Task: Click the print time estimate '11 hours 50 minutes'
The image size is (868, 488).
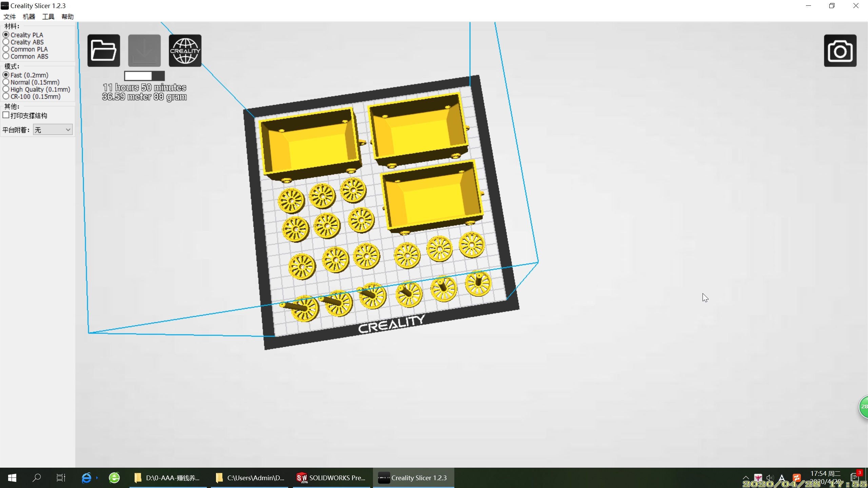Action: coord(144,87)
